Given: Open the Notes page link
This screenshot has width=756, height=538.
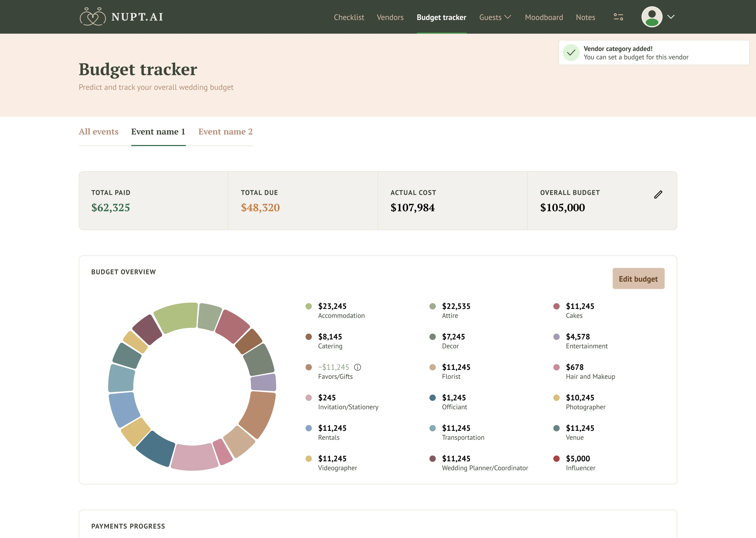Looking at the screenshot, I should point(585,17).
